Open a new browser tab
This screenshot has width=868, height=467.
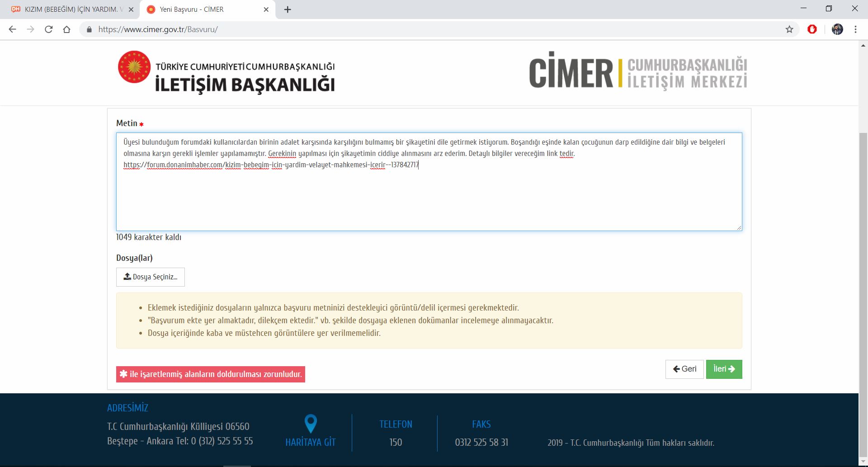click(x=288, y=9)
